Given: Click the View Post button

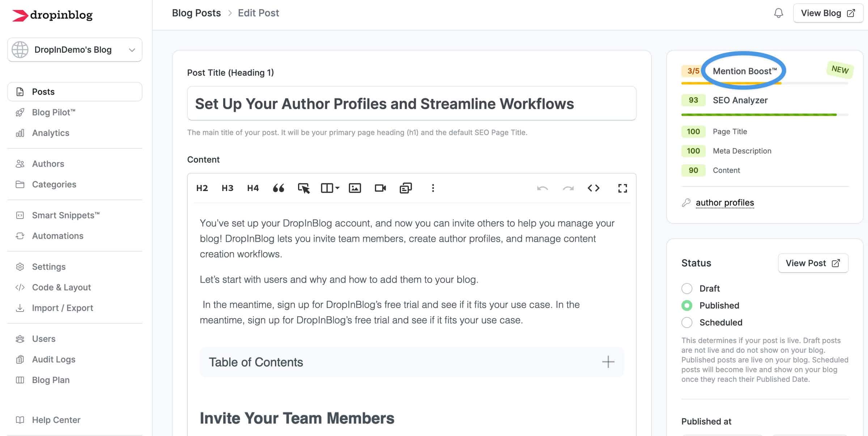Looking at the screenshot, I should coord(813,263).
